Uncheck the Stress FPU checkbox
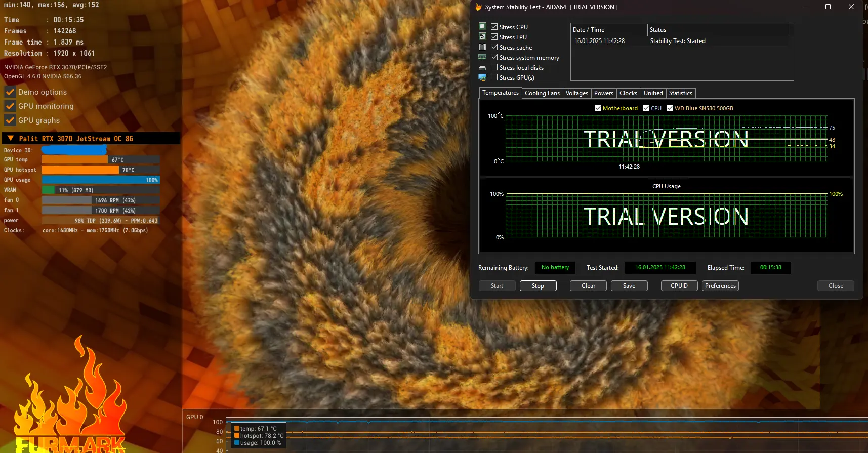The width and height of the screenshot is (868, 453). 494,37
